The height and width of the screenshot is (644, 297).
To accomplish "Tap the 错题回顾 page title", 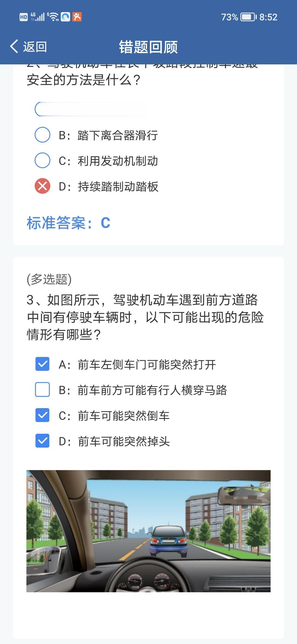I will coord(148,47).
